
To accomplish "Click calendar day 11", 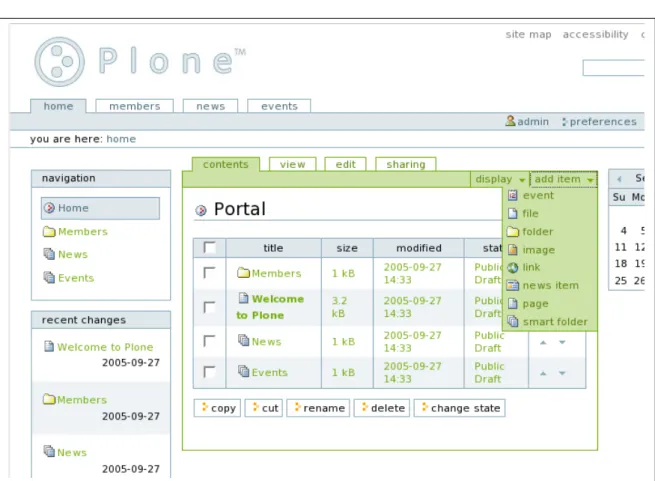I will click(620, 247).
